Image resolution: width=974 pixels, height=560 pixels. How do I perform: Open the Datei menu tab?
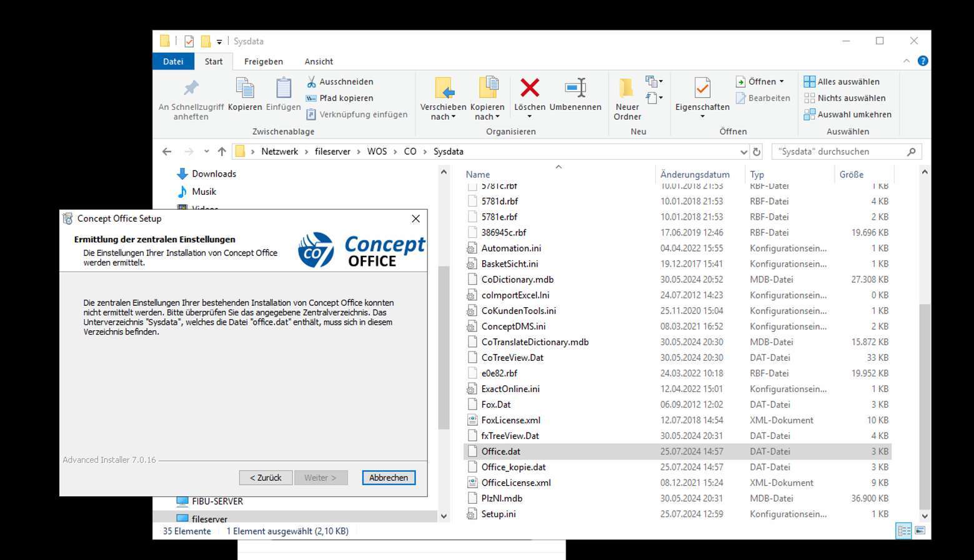click(x=173, y=61)
